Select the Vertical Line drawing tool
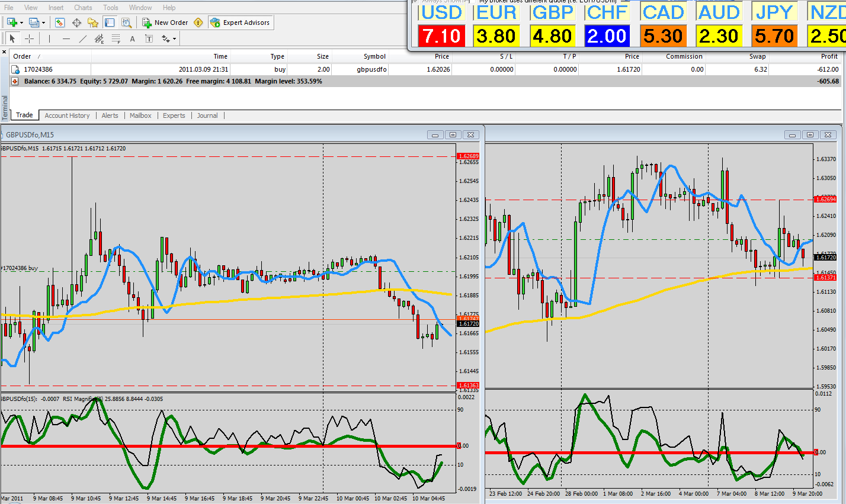The height and width of the screenshot is (504, 846). (50, 38)
